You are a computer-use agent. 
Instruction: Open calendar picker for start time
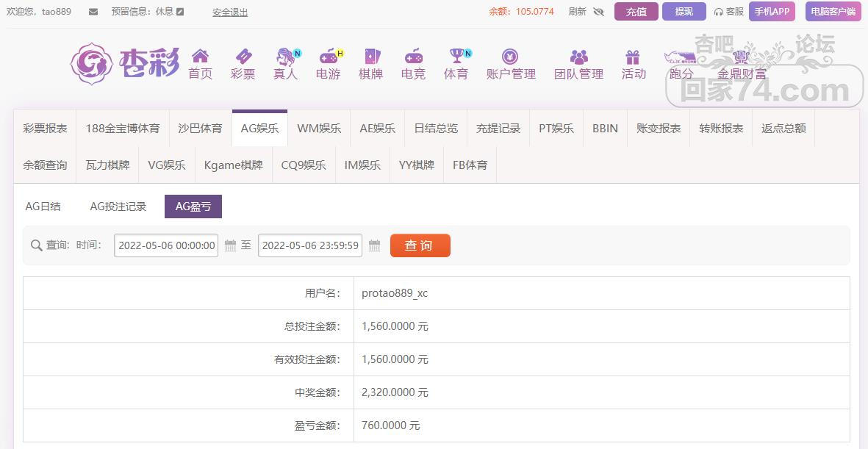click(230, 245)
